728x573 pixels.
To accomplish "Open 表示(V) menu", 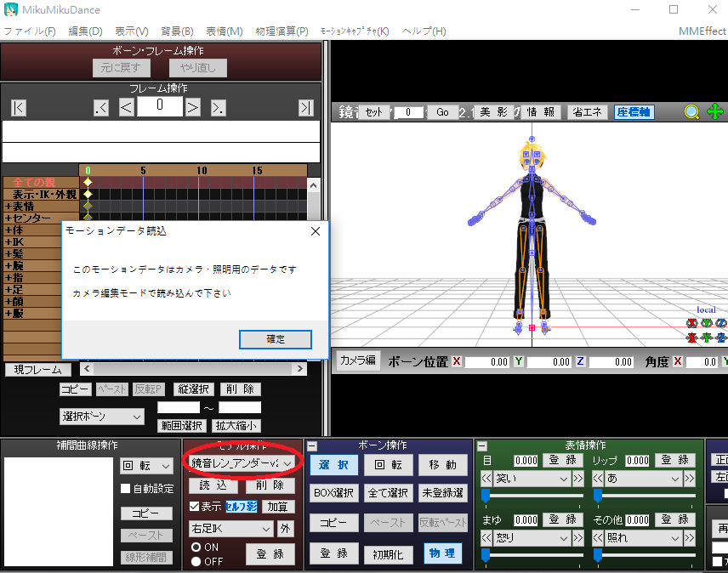I will tap(132, 31).
